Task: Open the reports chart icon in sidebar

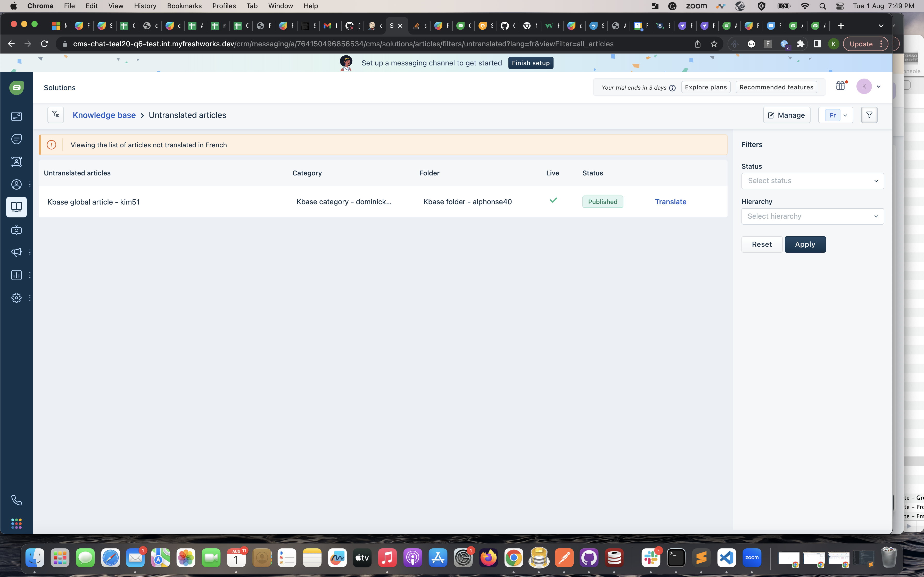Action: click(16, 275)
